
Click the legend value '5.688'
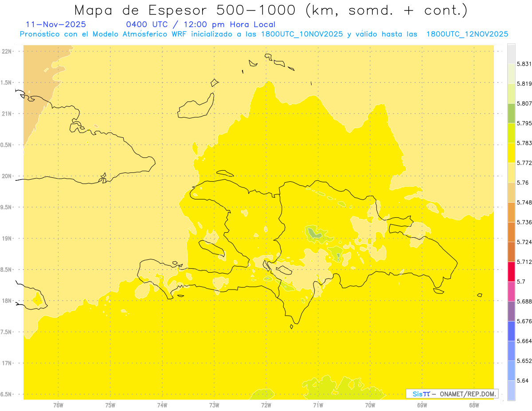(x=524, y=301)
